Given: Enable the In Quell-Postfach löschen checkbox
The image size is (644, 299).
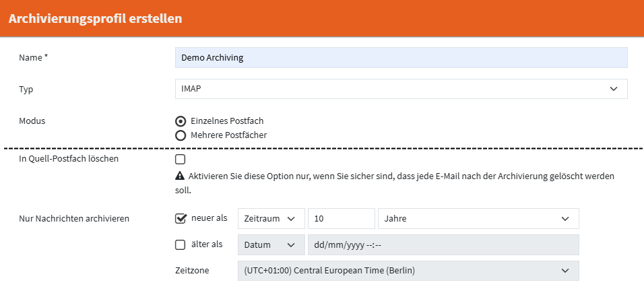Looking at the screenshot, I should pyautogui.click(x=181, y=160).
